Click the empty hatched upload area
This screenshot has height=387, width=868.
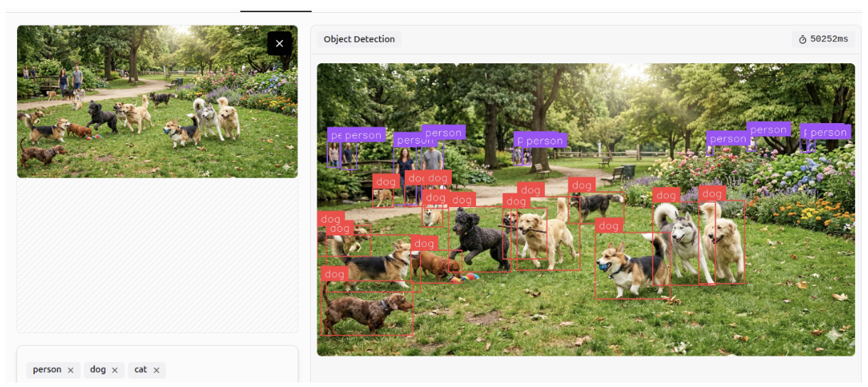point(157,255)
